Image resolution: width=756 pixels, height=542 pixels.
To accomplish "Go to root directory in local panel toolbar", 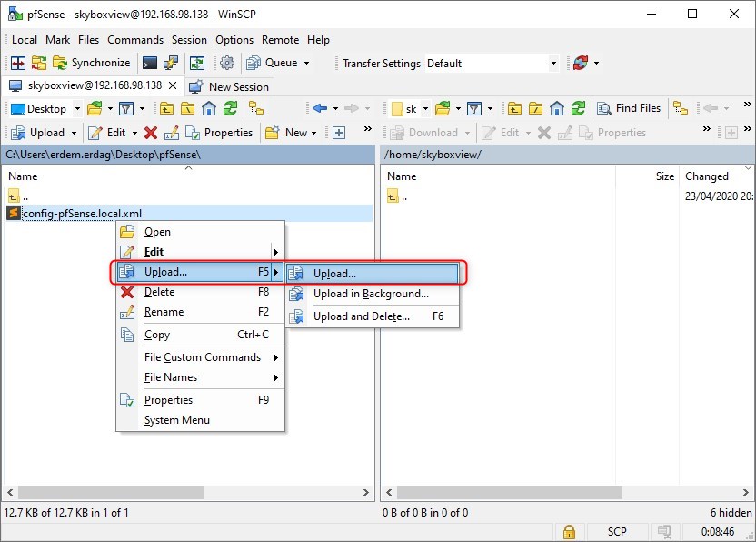I will click(187, 108).
